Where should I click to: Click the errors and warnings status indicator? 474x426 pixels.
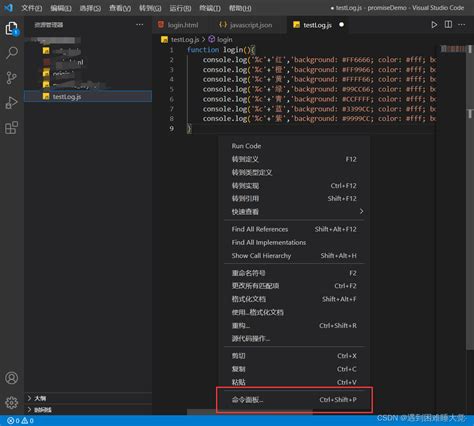[x=21, y=421]
